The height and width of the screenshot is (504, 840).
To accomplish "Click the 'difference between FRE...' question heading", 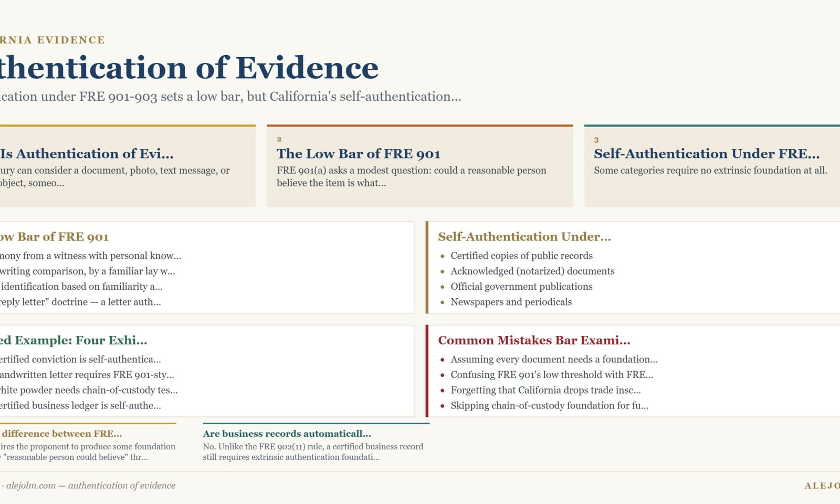I will [61, 434].
